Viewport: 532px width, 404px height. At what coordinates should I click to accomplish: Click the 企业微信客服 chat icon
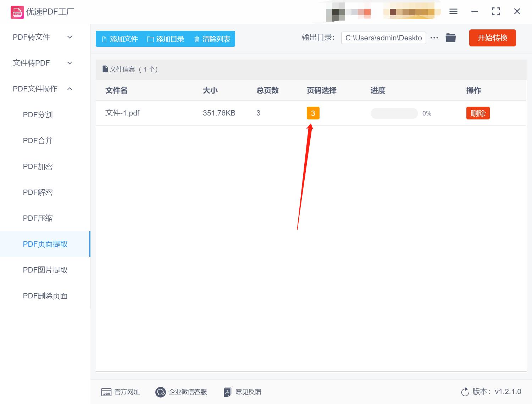160,392
